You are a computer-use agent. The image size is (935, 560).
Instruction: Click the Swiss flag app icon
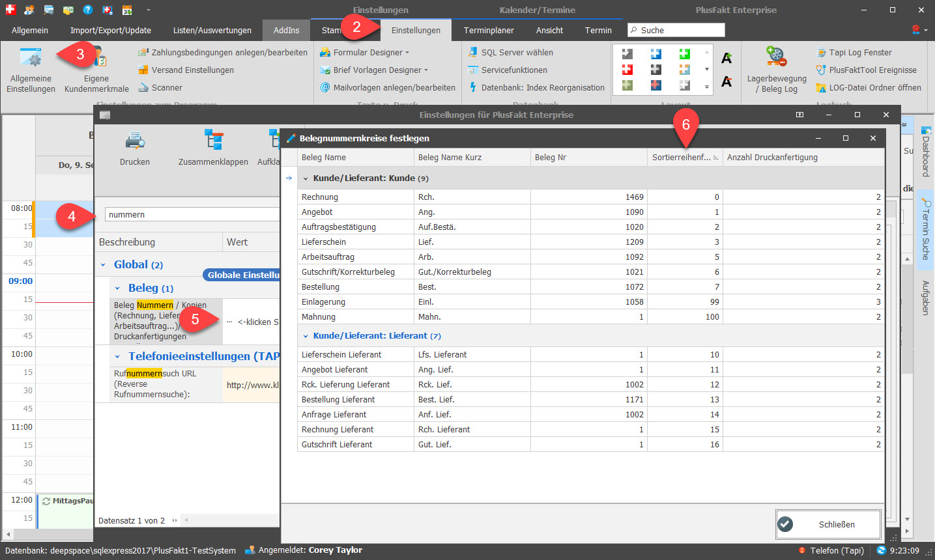tap(10, 10)
